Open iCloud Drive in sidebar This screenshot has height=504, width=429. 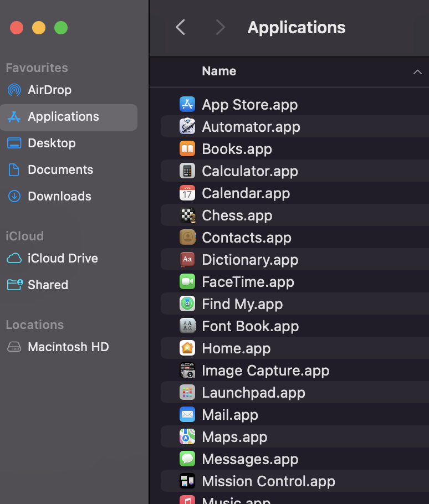(63, 258)
